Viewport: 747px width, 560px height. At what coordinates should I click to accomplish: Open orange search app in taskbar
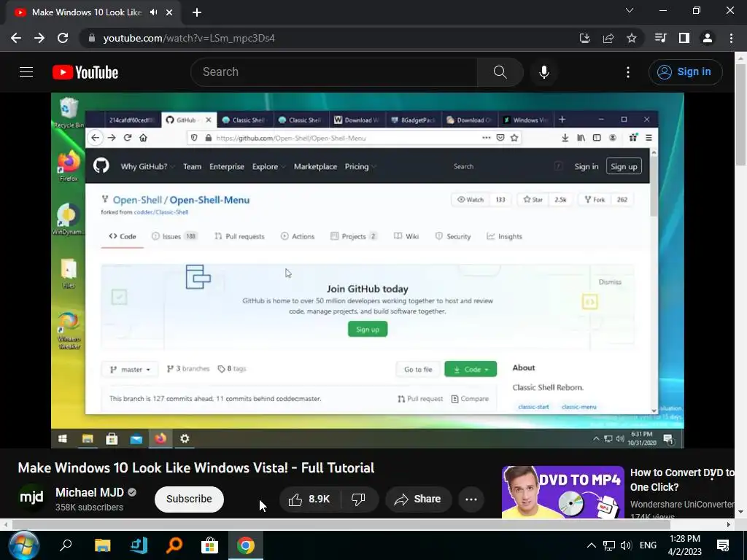click(x=174, y=545)
